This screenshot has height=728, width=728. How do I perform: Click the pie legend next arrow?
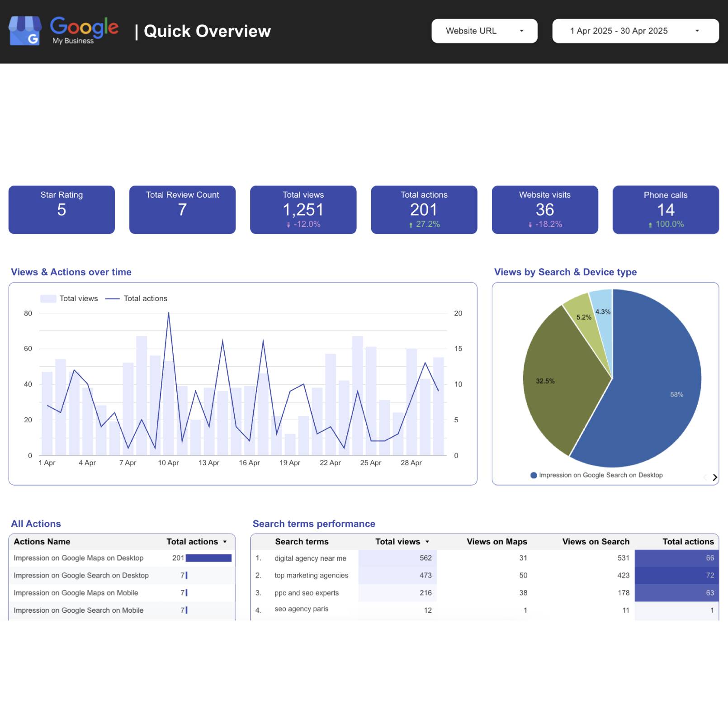(x=714, y=477)
